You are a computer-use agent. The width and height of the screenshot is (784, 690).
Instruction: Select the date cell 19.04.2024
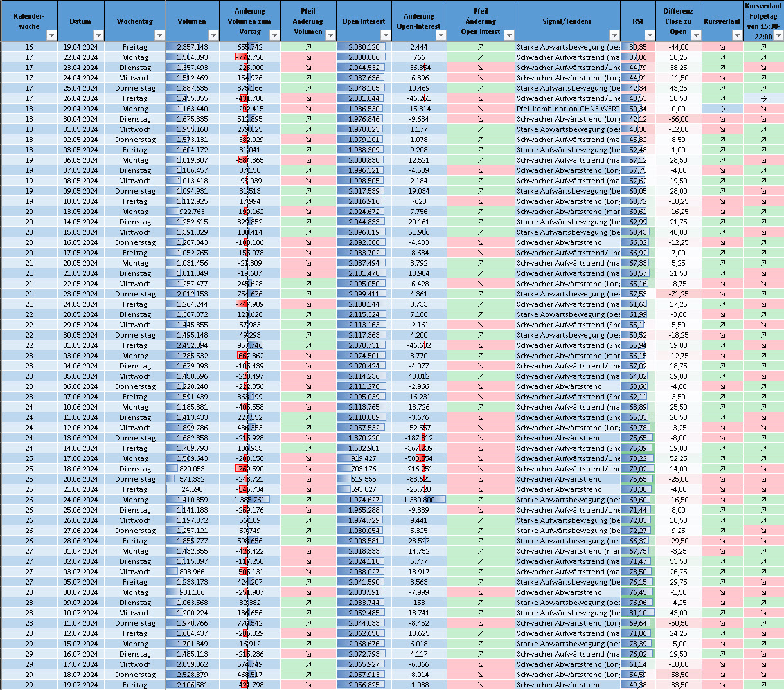[x=80, y=47]
